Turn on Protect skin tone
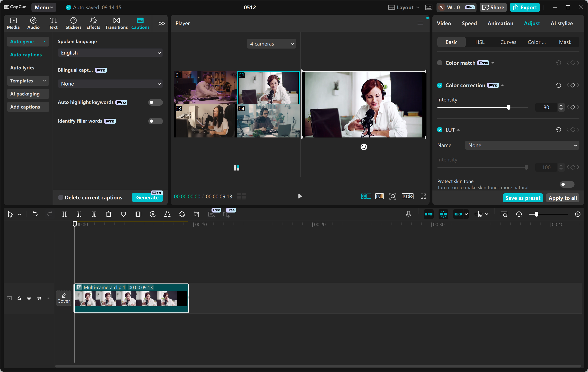Screen dimensions: 588x372 (567, 184)
